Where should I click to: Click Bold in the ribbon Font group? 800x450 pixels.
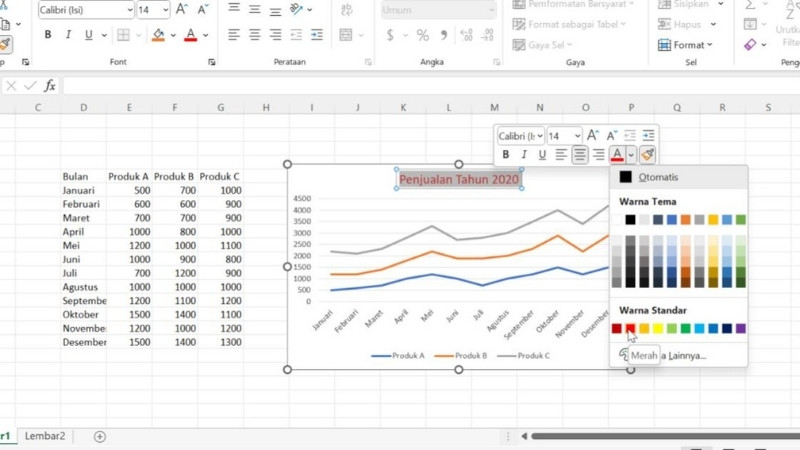[47, 35]
